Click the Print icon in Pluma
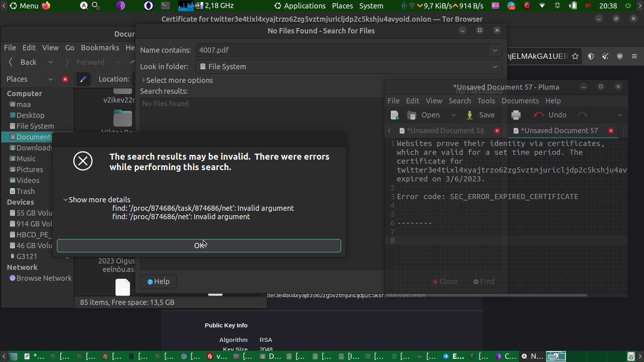Viewport: 644px width, 362px height. 516,115
